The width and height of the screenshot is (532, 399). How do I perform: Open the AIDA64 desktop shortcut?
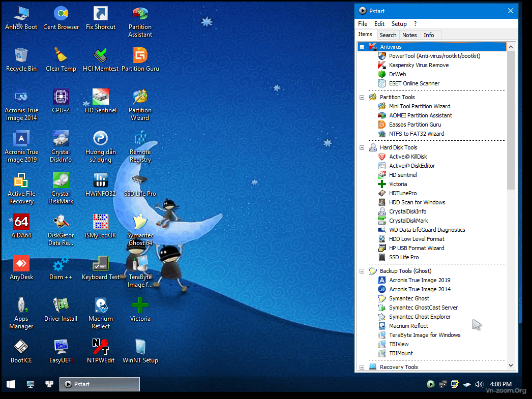click(x=21, y=222)
